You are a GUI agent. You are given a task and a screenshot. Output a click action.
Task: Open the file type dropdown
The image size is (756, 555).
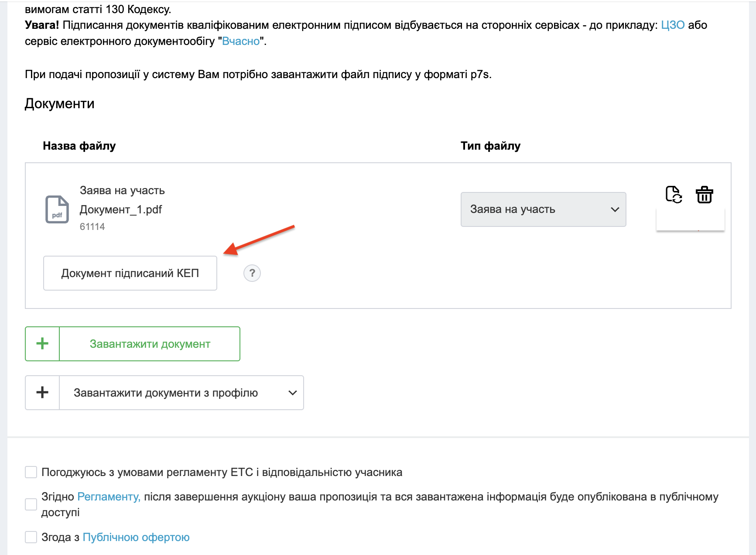pyautogui.click(x=543, y=209)
